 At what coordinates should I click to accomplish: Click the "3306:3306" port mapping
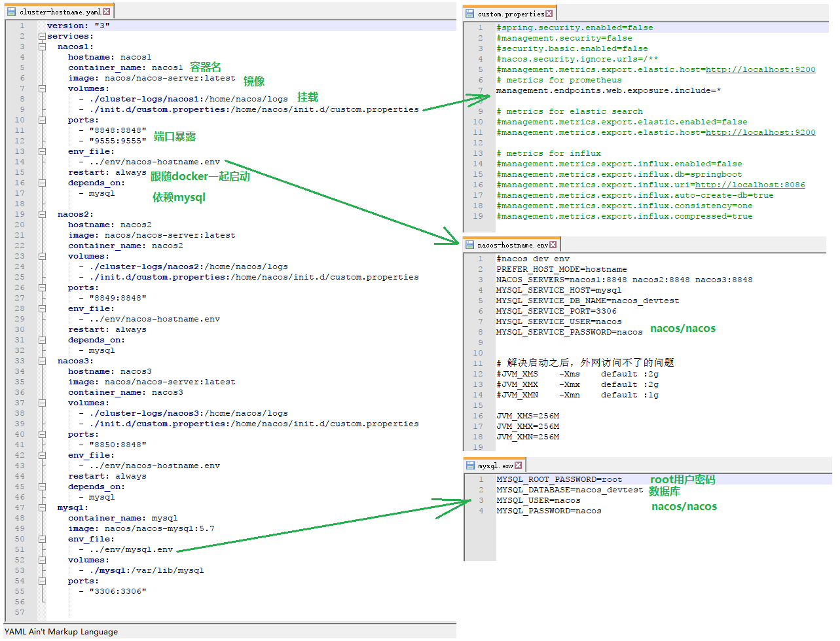(118, 591)
